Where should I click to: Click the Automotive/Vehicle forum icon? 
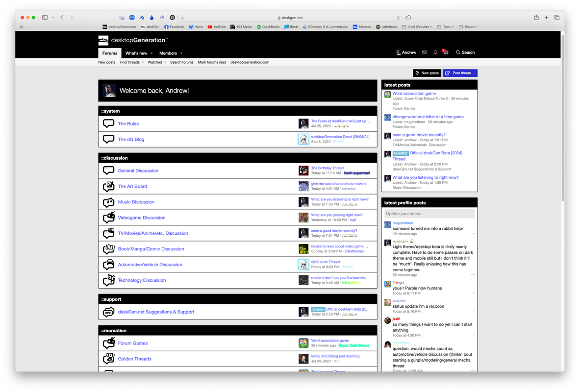pos(108,265)
